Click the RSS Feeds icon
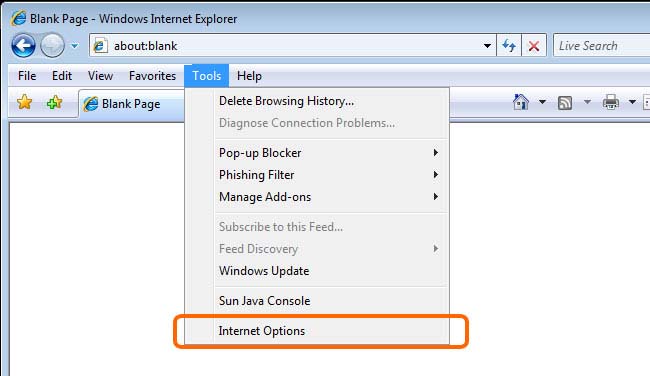Viewport: 650px width, 376px height. [x=565, y=102]
